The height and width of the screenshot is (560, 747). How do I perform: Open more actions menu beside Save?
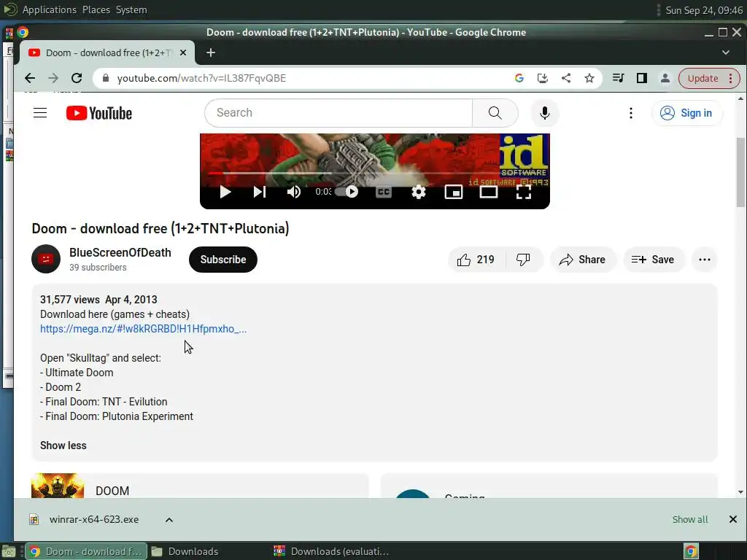704,260
